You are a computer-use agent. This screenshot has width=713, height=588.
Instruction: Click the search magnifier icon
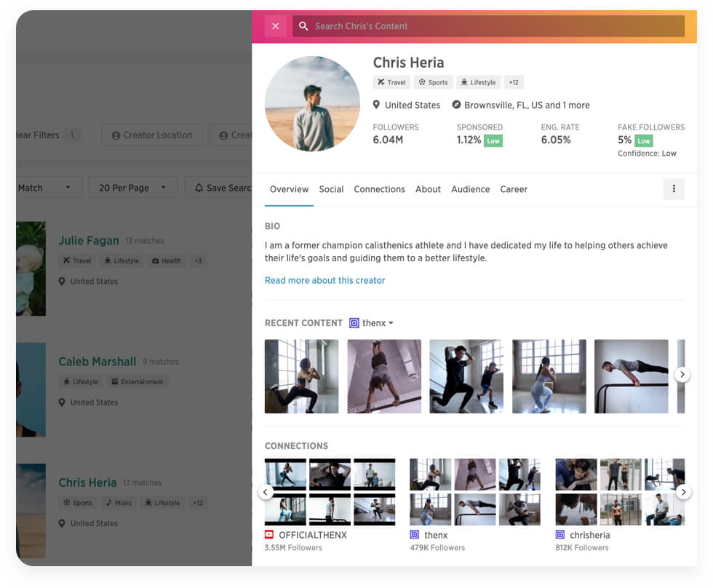(303, 26)
